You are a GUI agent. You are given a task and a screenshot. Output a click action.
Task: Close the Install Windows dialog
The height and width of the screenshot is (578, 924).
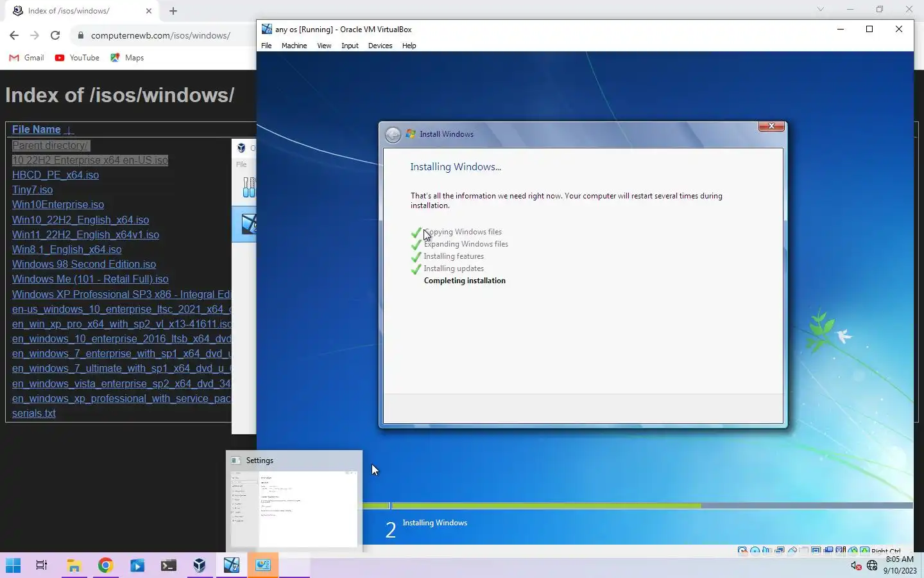tap(771, 126)
